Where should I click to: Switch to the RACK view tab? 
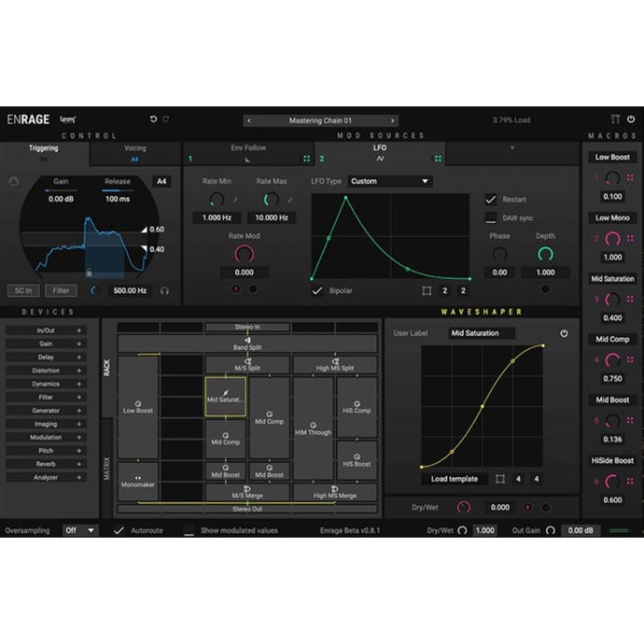[x=106, y=368]
